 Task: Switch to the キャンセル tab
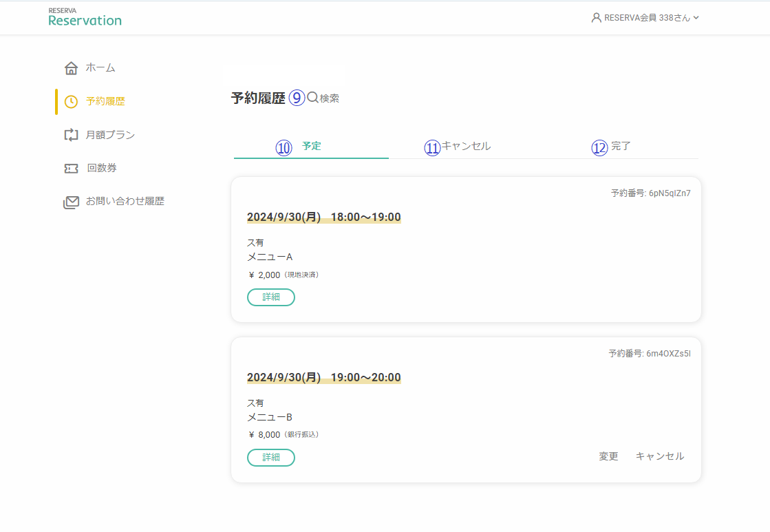(466, 146)
